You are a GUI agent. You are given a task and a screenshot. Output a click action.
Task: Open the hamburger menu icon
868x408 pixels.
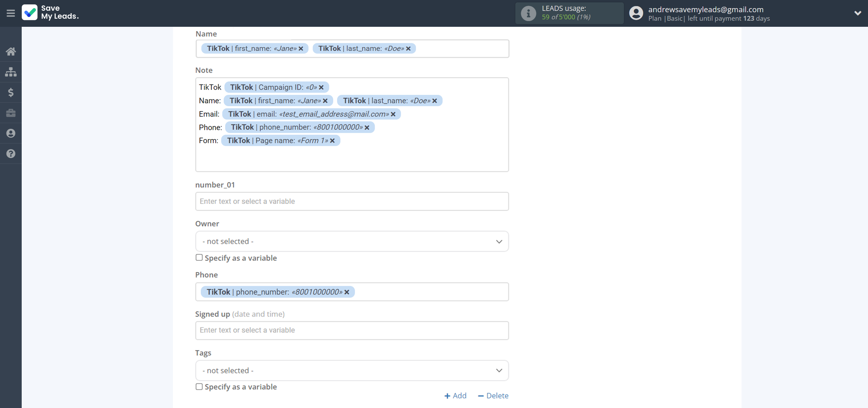pyautogui.click(x=11, y=13)
